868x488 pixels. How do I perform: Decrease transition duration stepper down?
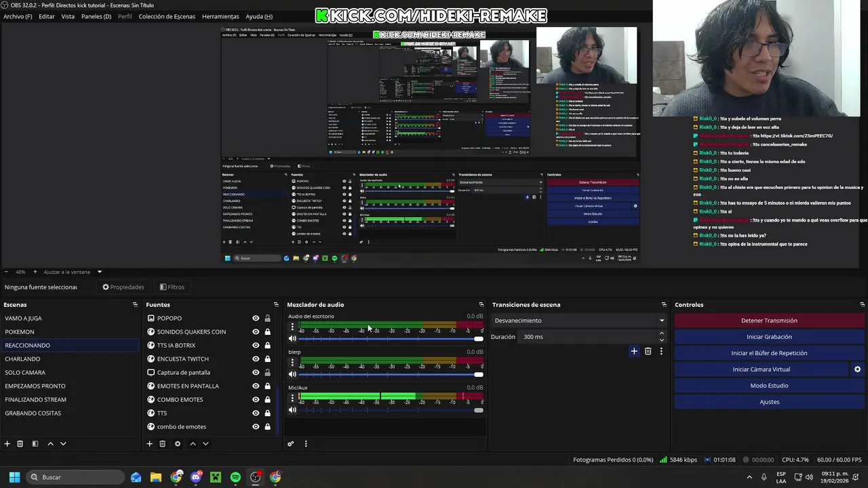point(662,340)
